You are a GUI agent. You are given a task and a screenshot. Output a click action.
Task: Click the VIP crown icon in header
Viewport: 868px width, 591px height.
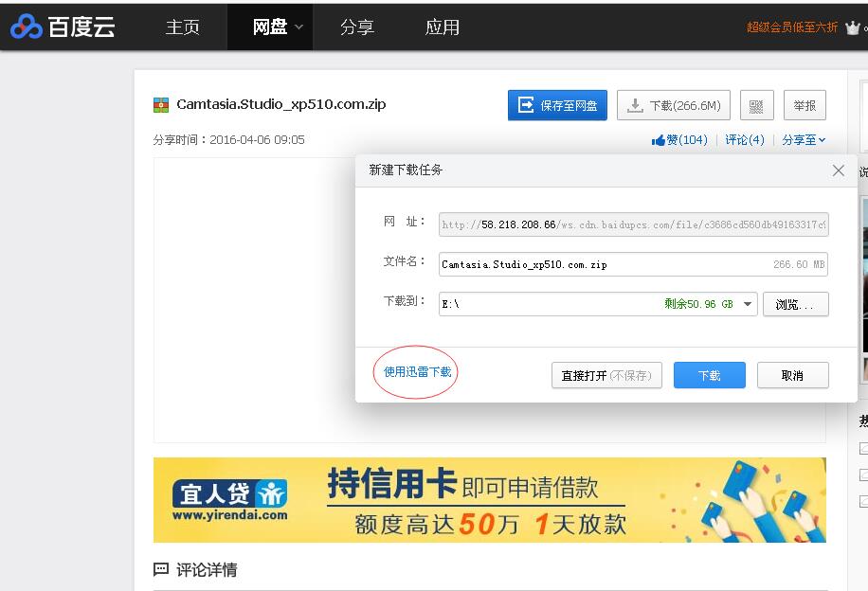[x=853, y=27]
